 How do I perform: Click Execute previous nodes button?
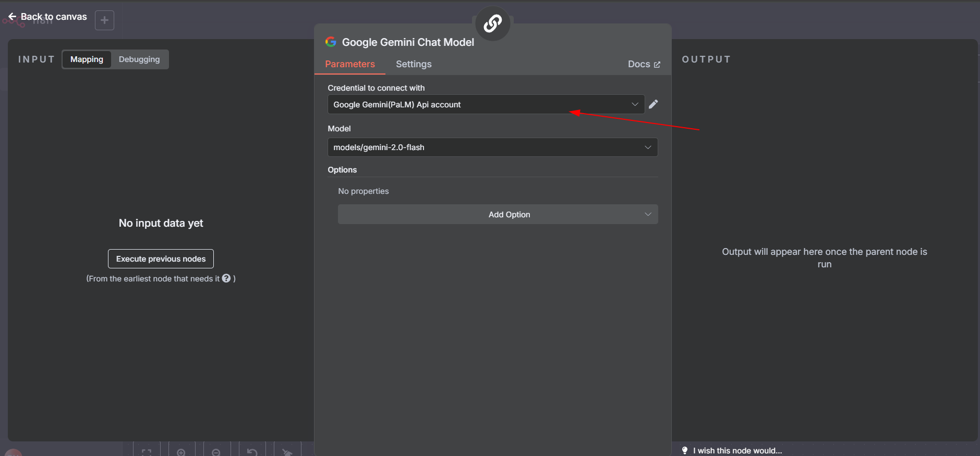click(161, 258)
